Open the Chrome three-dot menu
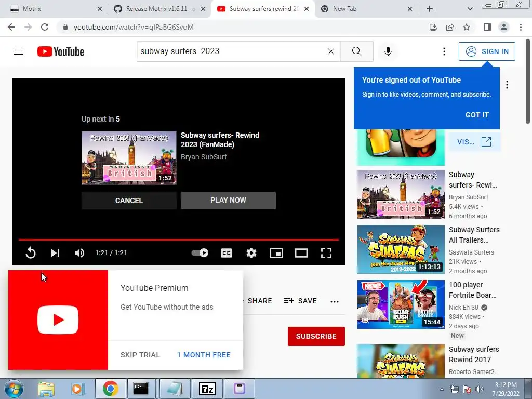This screenshot has width=532, height=399. 521,27
